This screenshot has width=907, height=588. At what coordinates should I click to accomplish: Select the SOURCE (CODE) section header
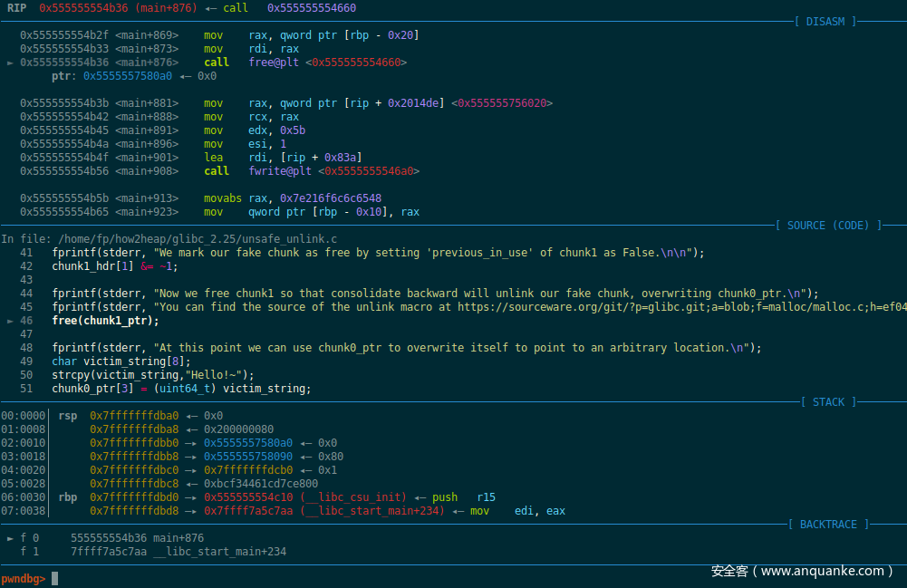(827, 226)
